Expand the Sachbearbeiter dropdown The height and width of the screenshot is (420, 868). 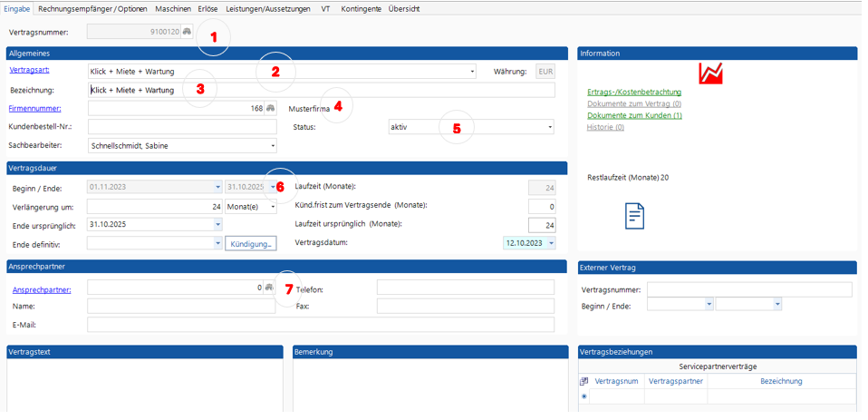(273, 146)
